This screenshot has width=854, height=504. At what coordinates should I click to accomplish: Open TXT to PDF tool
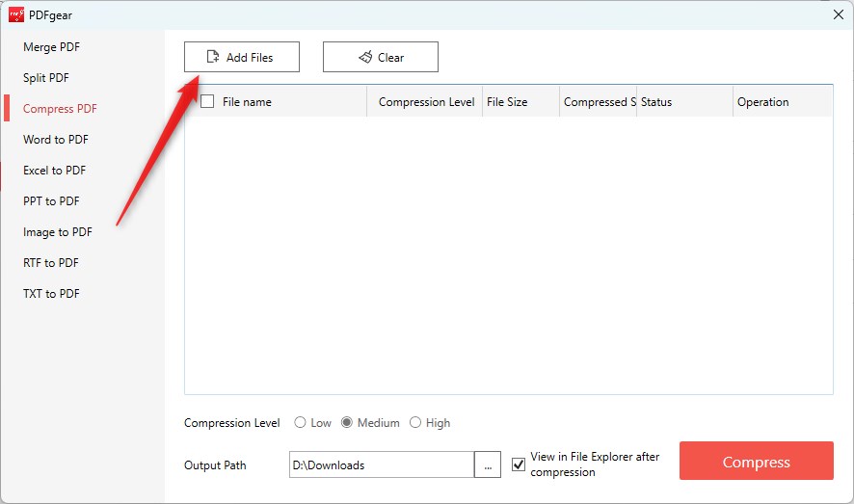click(x=51, y=294)
